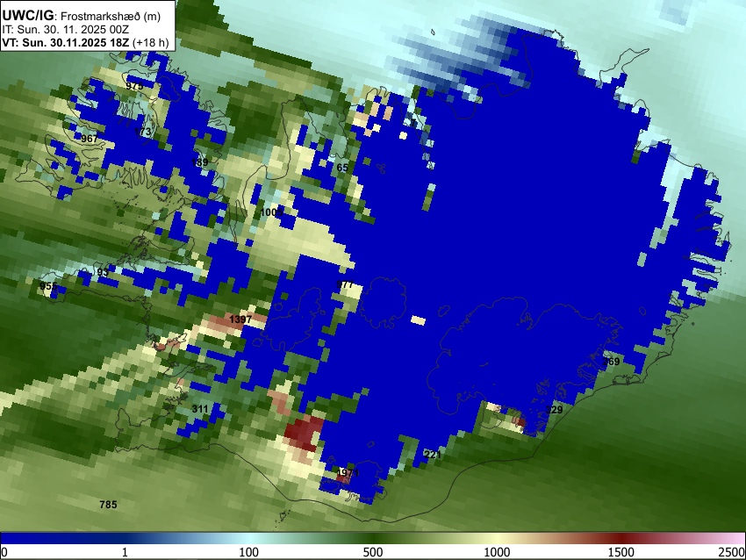746x560 pixels.
Task: Click the 0 tick on the color scale
Action: point(4,552)
